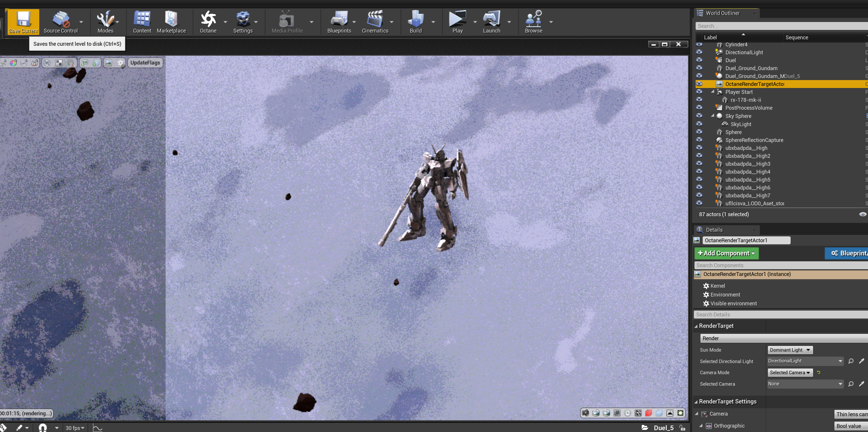The image size is (868, 432).
Task: Hide the DirectionalLight actor
Action: (x=699, y=52)
